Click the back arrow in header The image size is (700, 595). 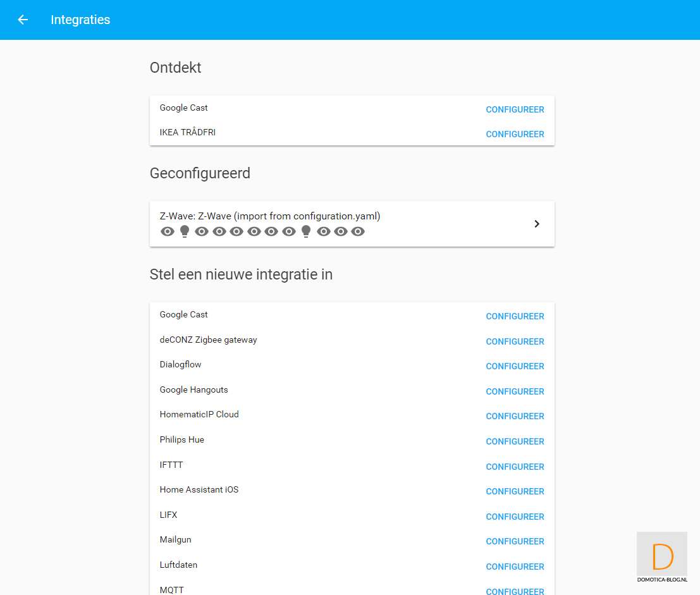click(23, 20)
